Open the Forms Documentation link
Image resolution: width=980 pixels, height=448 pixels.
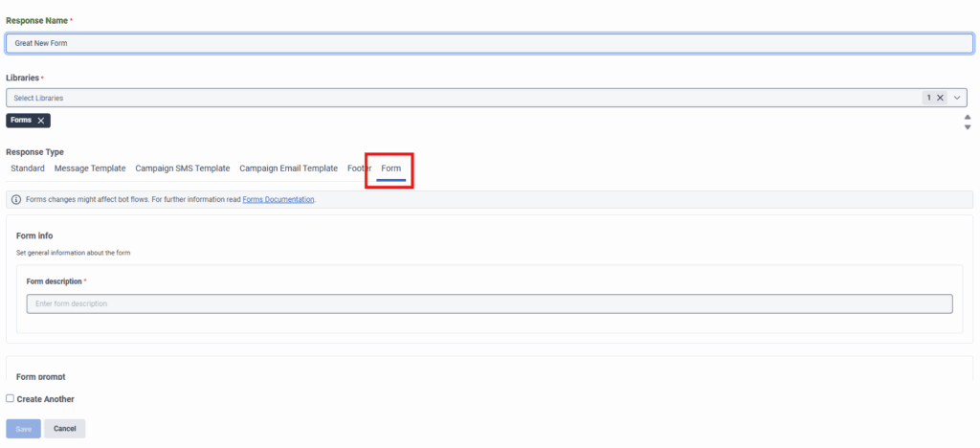(278, 200)
